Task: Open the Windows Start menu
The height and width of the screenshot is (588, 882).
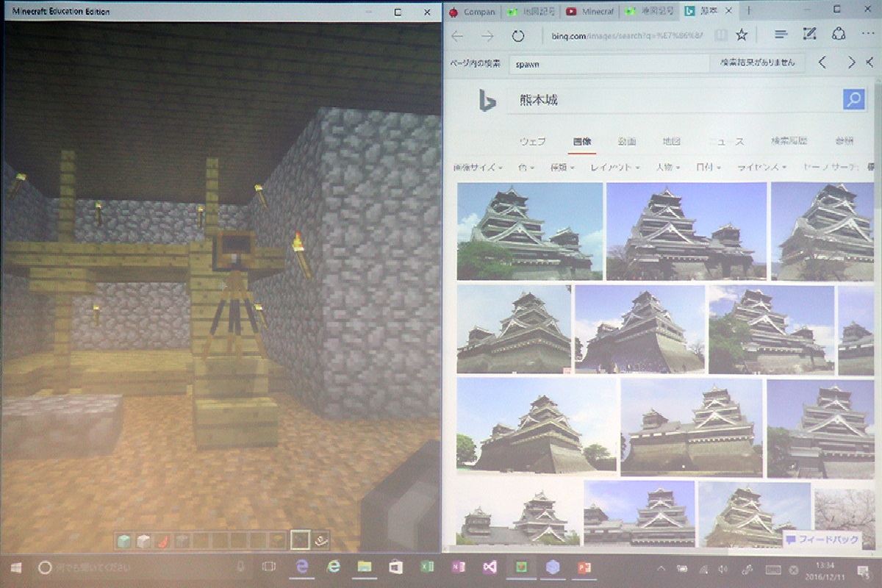Action: (x=16, y=567)
